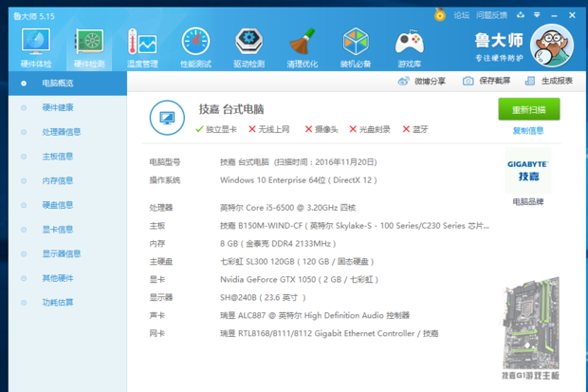The height and width of the screenshot is (392, 588).
Task: Click the 技嘉 台式电脑 heading title
Action: pos(231,109)
